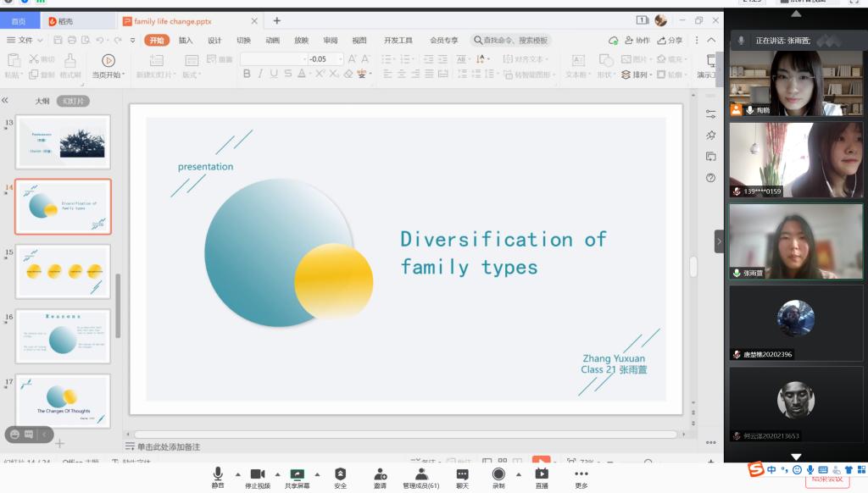Switch the panel to Outline (大纲) view
Image resolution: width=868 pixels, height=493 pixels.
point(42,102)
